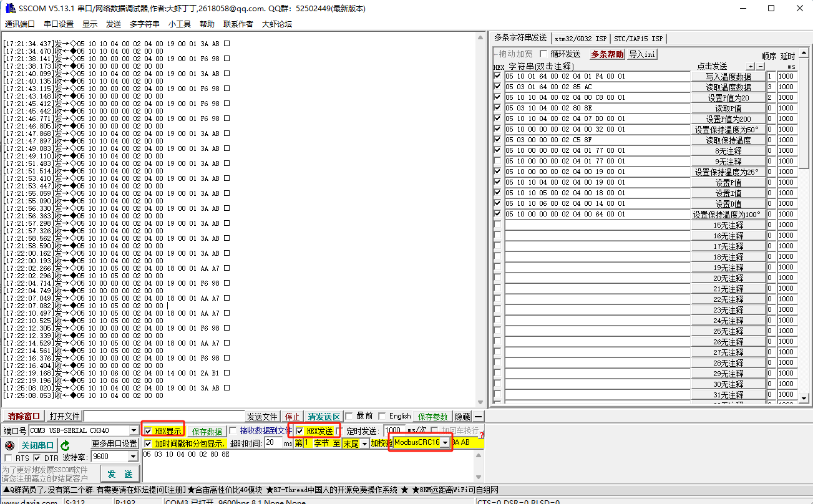Click the 停止 button
The height and width of the screenshot is (504, 813).
292,416
